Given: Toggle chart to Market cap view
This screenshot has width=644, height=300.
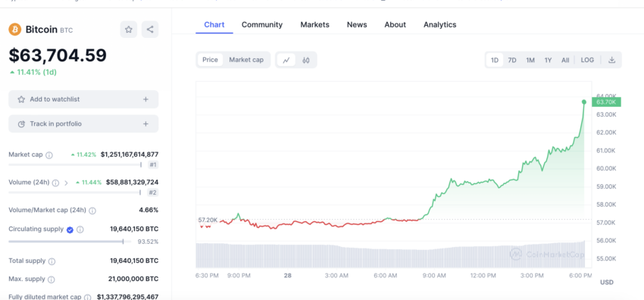Looking at the screenshot, I should click(x=246, y=60).
